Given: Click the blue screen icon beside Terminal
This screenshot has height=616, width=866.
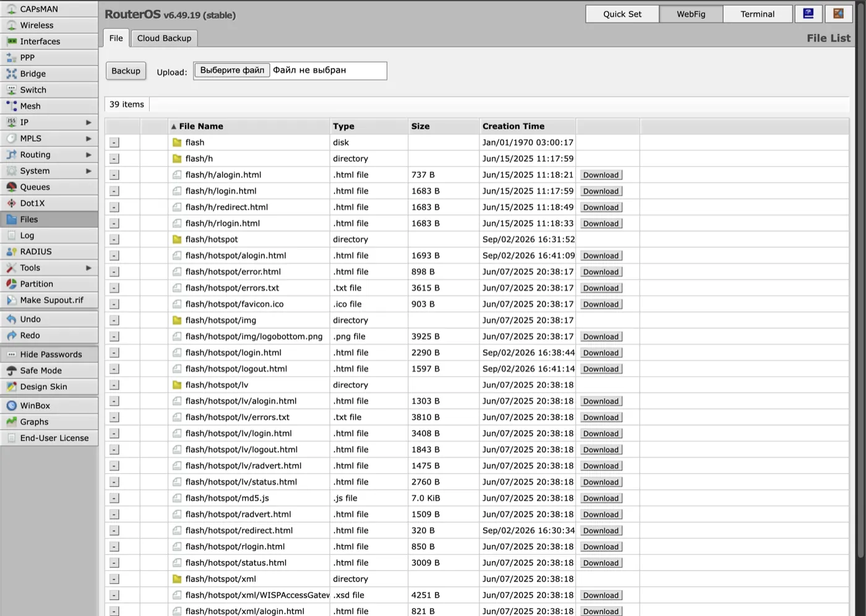Looking at the screenshot, I should (808, 14).
